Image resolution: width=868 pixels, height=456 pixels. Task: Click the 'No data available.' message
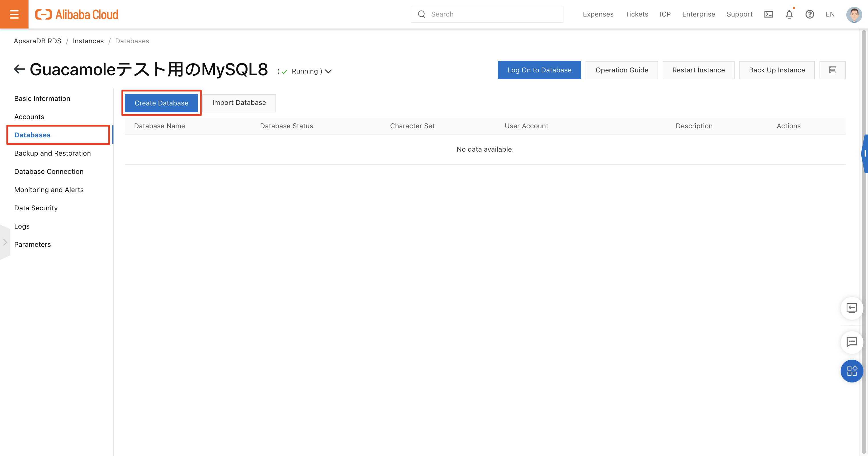[485, 149]
